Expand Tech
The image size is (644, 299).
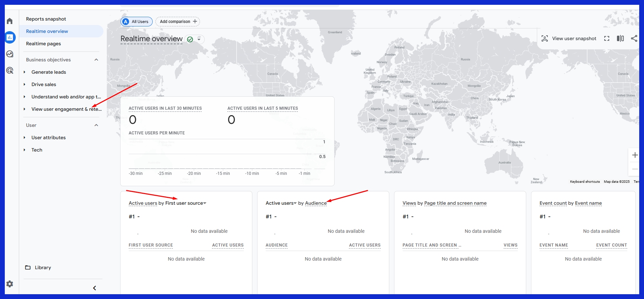point(24,150)
